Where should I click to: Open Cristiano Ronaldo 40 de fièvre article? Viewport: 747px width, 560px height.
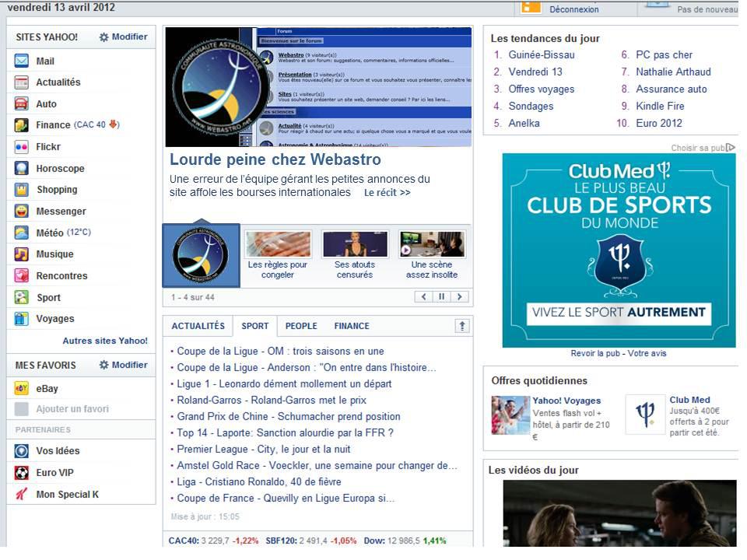(258, 482)
